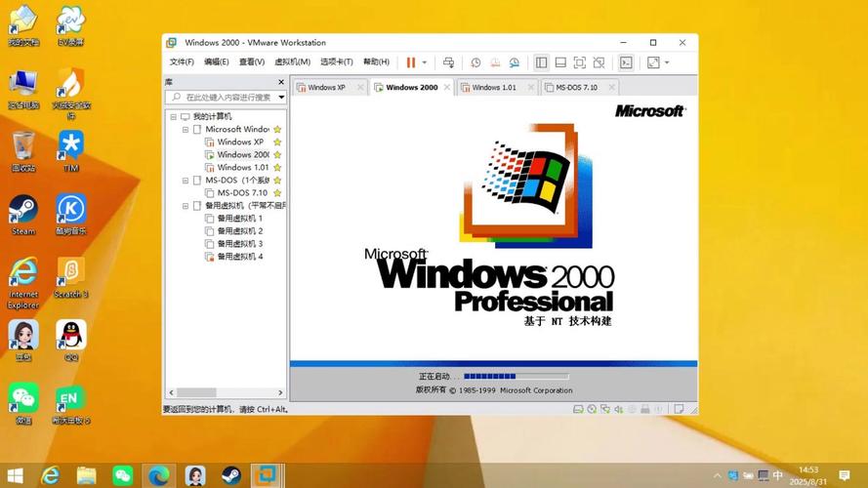Image resolution: width=868 pixels, height=488 pixels.
Task: Send Ctrl+Alt+Del to the guest
Action: (x=448, y=62)
